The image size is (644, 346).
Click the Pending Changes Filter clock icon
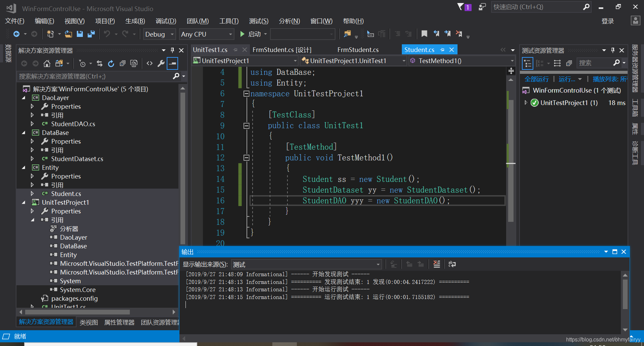click(82, 63)
